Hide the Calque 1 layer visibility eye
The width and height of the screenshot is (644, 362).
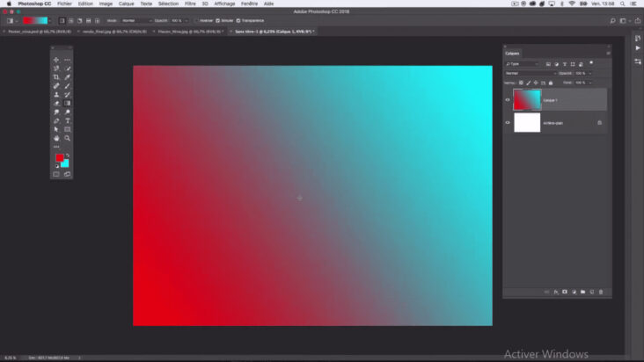click(508, 100)
